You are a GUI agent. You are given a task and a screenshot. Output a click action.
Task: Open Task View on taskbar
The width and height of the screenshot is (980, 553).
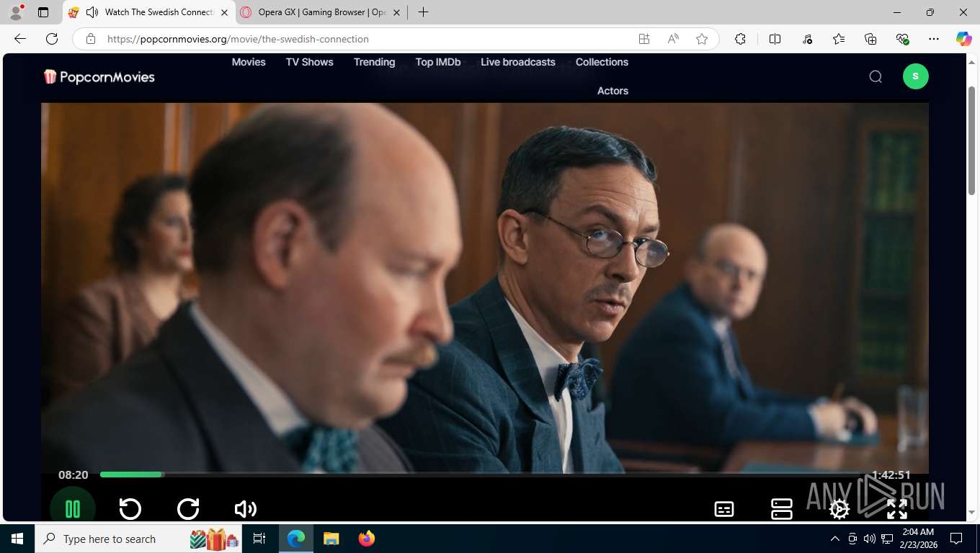click(260, 539)
